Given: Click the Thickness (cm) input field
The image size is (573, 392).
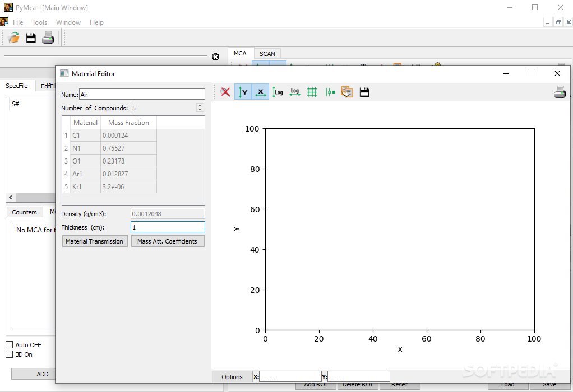Looking at the screenshot, I should pos(168,227).
